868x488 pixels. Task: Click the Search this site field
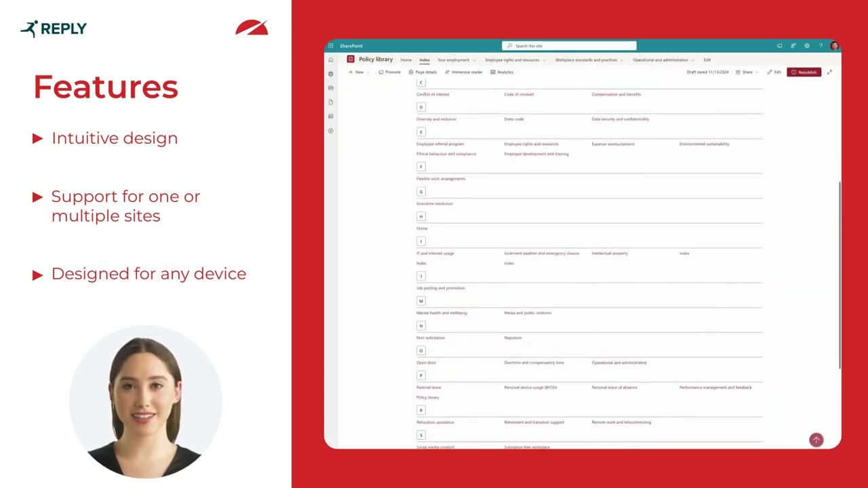click(569, 46)
